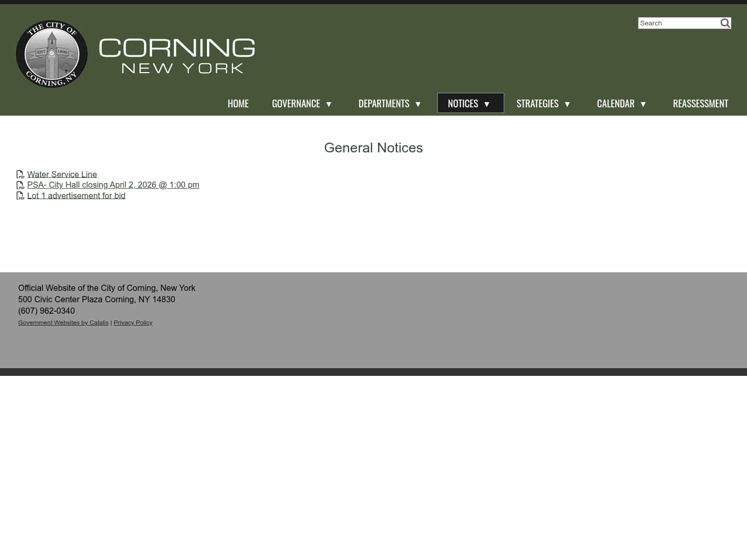Click Government Websites by Catalis link

(63, 322)
